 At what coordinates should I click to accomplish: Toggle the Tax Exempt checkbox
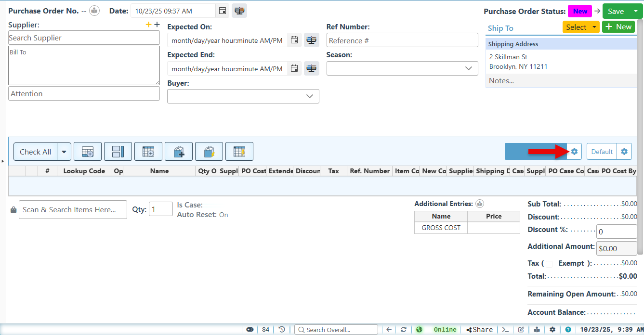pyautogui.click(x=549, y=264)
